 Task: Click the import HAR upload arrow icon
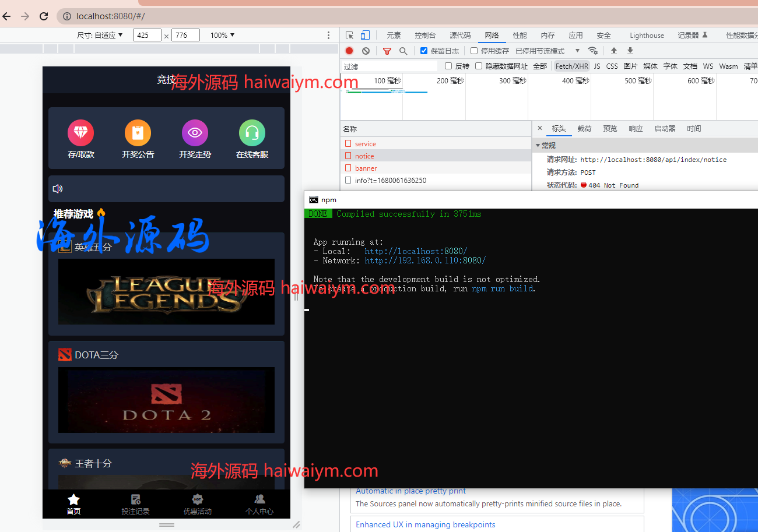[x=613, y=51]
